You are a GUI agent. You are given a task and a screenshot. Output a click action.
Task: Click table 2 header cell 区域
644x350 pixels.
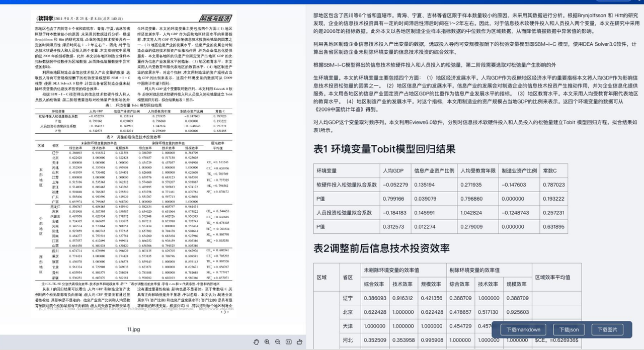[327, 277]
